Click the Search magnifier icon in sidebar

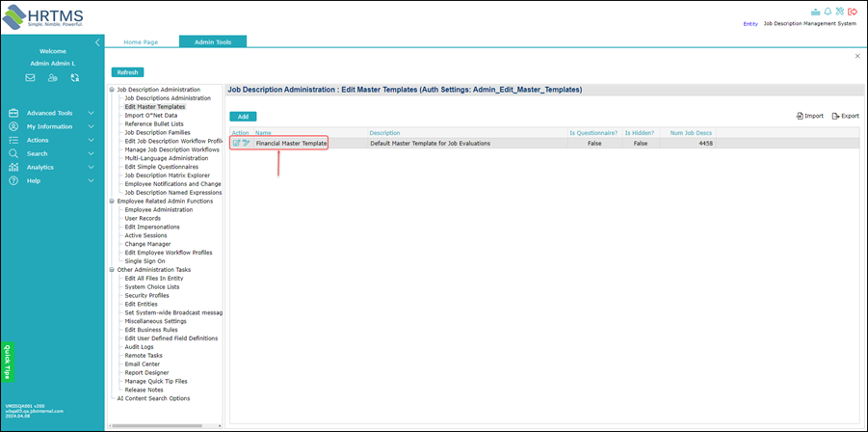[x=13, y=153]
